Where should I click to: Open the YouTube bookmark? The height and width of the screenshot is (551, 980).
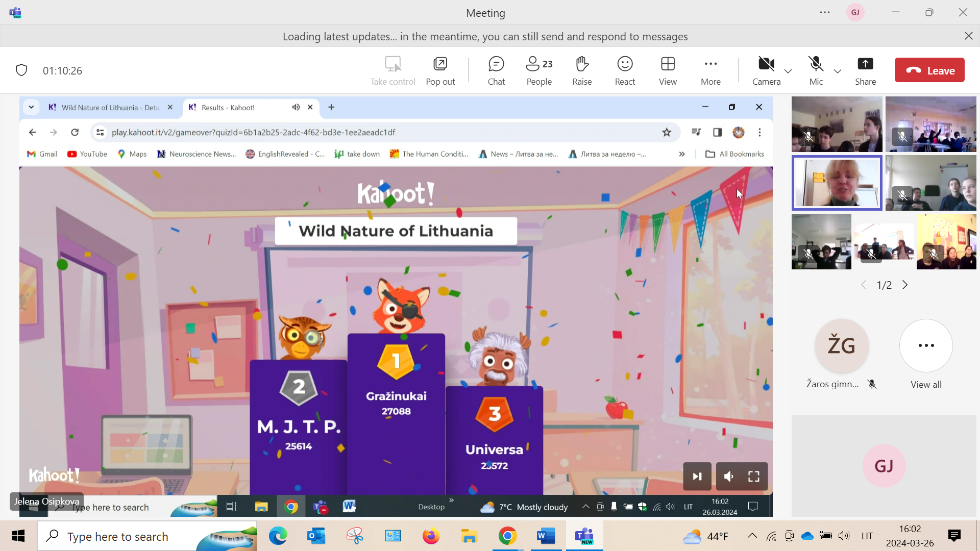(87, 154)
